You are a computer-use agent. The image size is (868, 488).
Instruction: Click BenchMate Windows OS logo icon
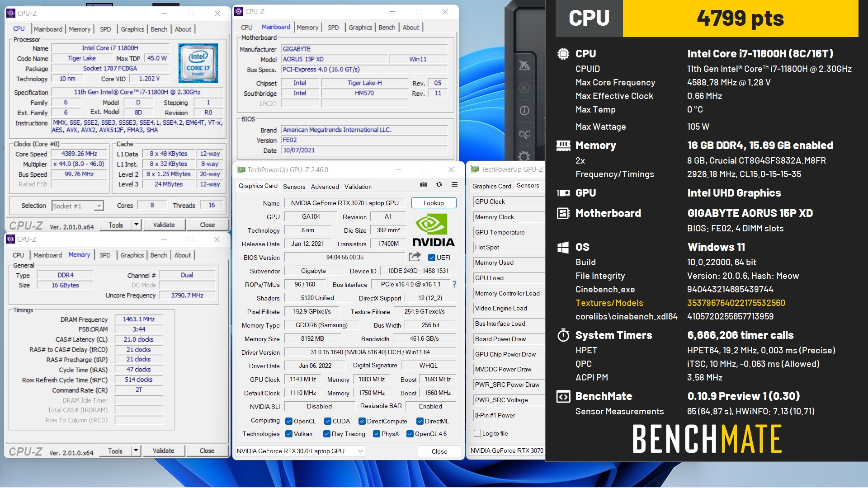coord(563,247)
